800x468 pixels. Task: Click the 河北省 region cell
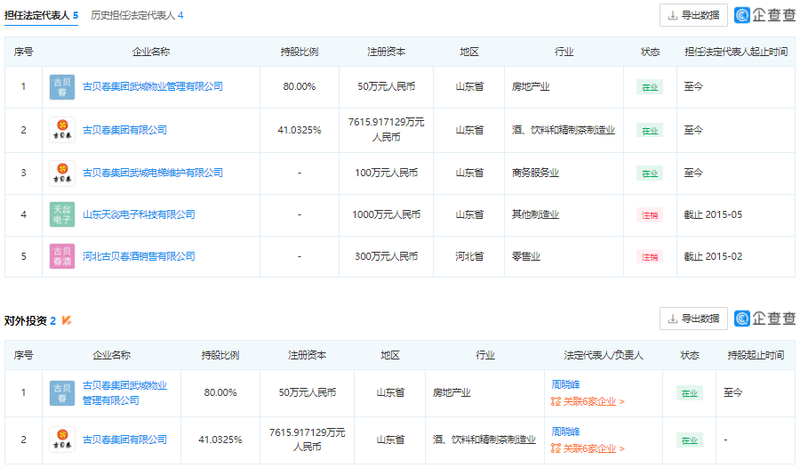pos(469,257)
